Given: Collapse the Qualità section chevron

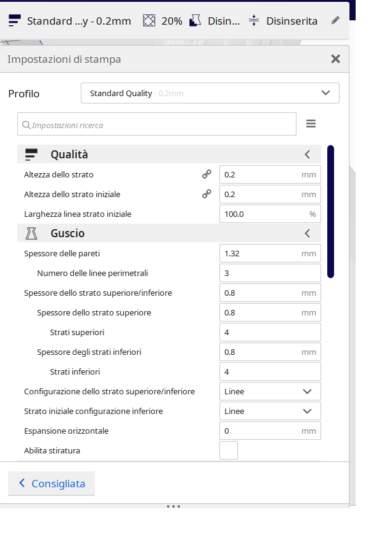Looking at the screenshot, I should (308, 154).
